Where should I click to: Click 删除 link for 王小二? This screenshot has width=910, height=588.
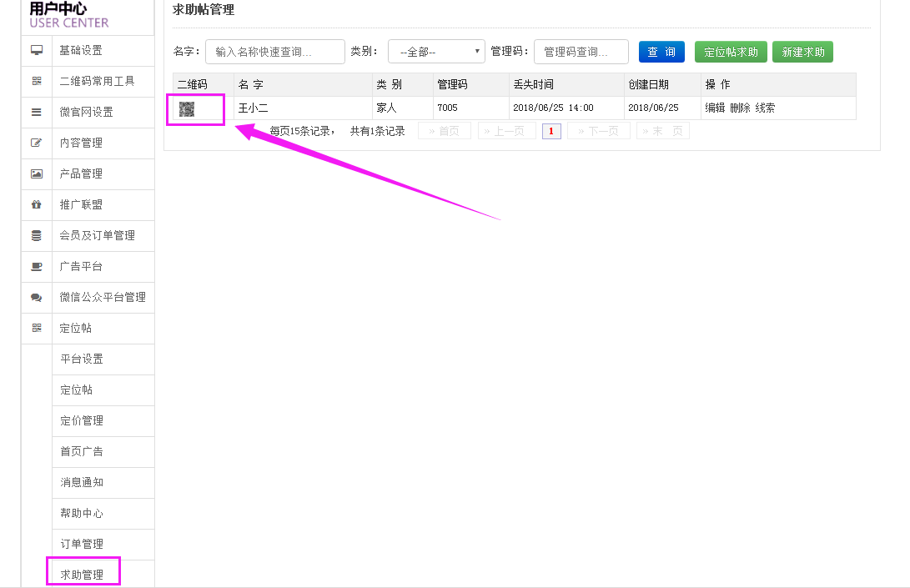point(740,108)
